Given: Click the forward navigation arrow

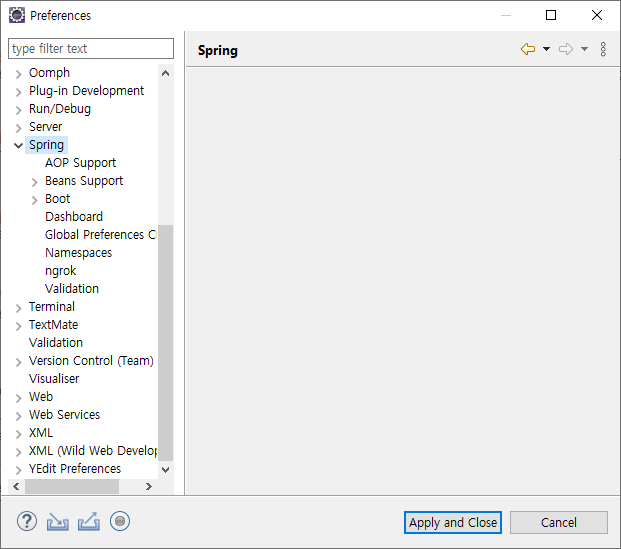Looking at the screenshot, I should [566, 49].
